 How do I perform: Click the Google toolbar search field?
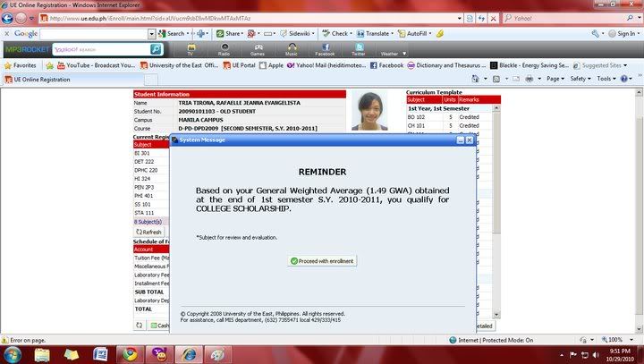(x=94, y=34)
